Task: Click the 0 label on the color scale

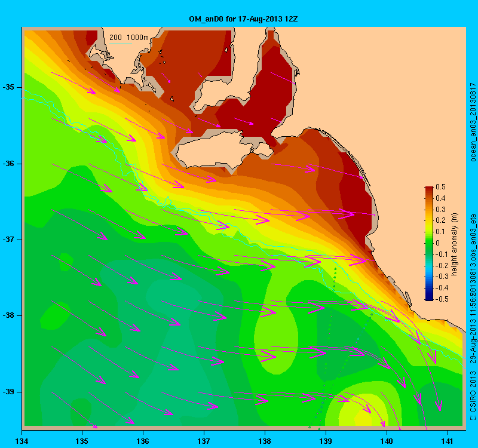Action: (438, 243)
